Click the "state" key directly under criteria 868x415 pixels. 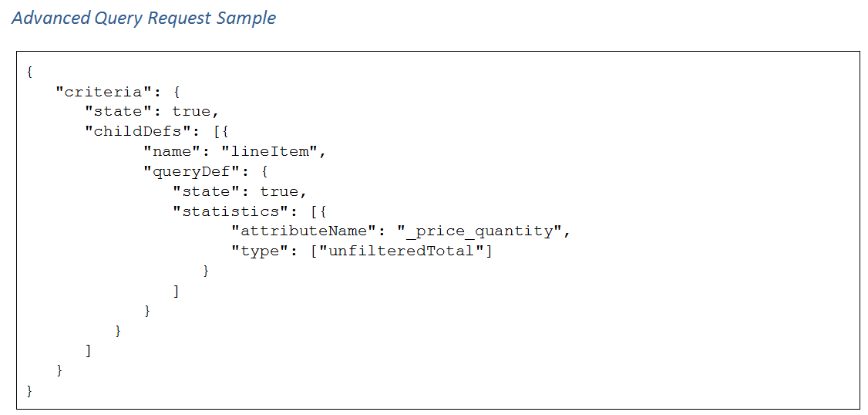point(119,112)
